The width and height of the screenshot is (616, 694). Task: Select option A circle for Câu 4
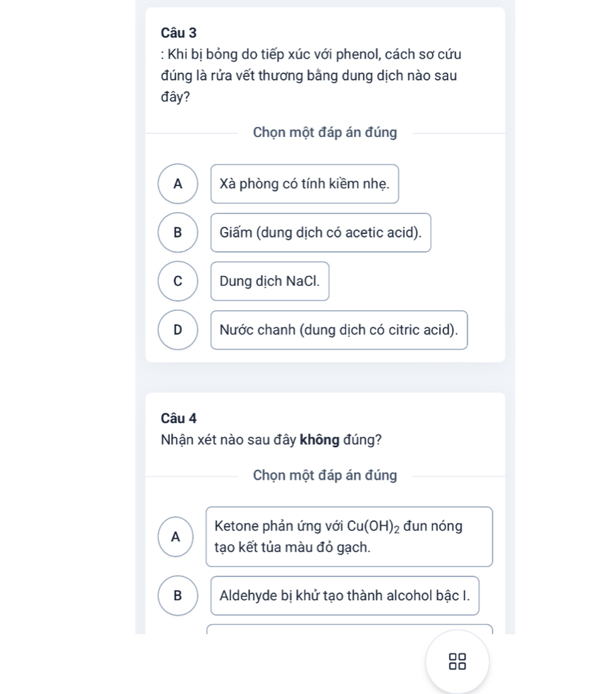(175, 537)
